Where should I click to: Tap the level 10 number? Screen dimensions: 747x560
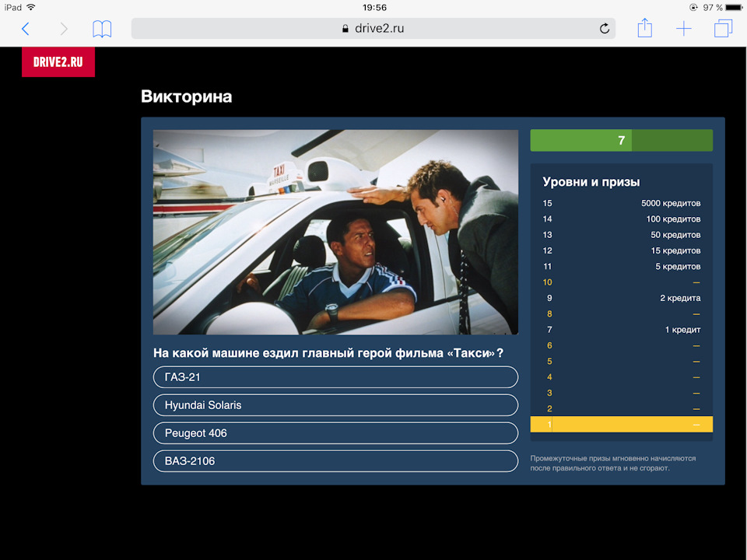(x=547, y=282)
